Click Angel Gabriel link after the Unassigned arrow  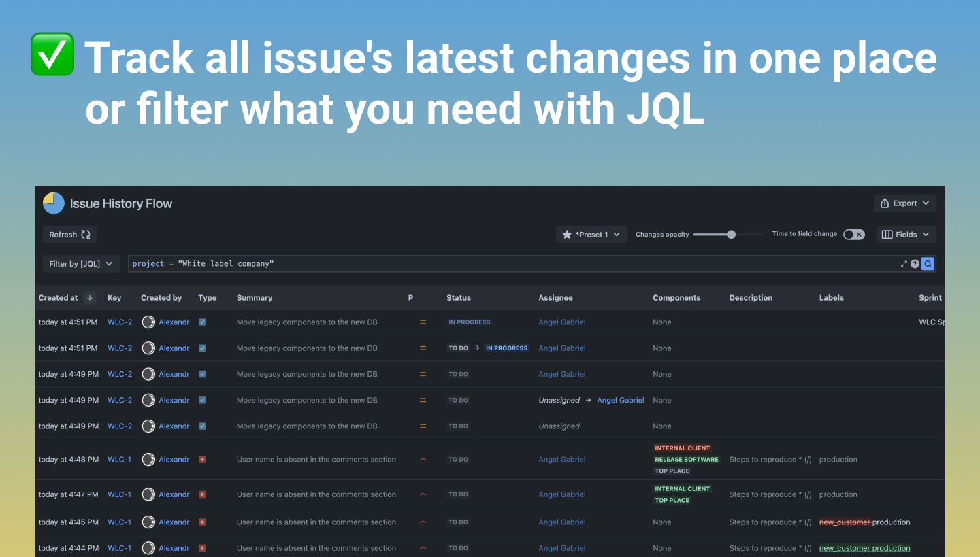click(x=621, y=401)
